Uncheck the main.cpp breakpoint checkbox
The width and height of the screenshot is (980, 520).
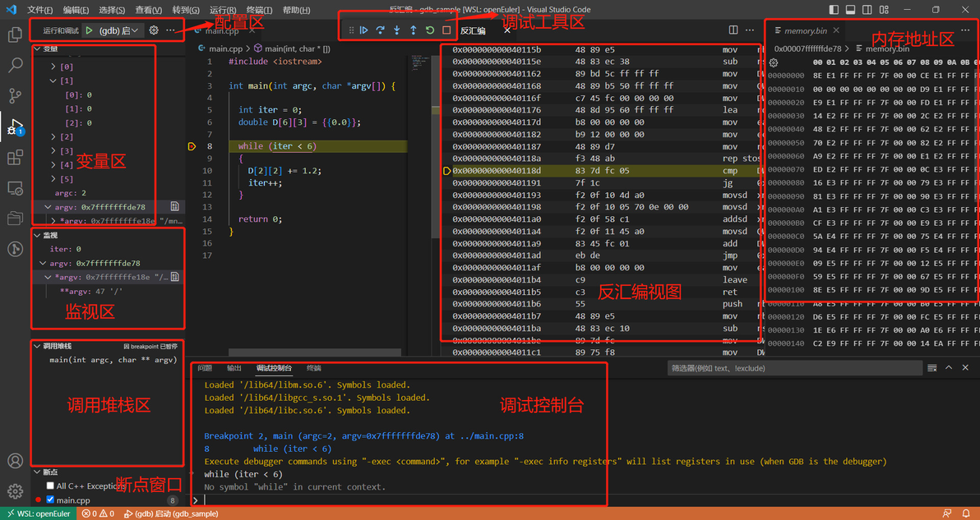tap(50, 499)
